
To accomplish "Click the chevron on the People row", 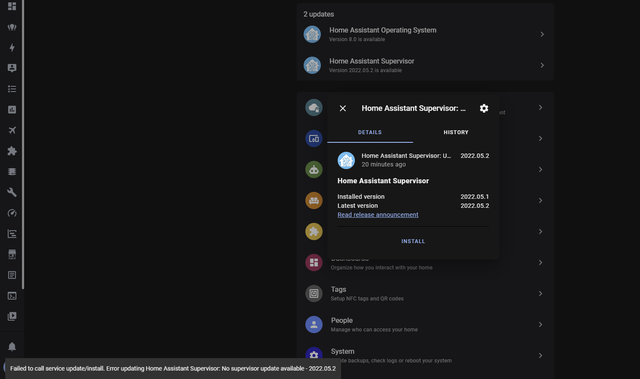I will (540, 325).
